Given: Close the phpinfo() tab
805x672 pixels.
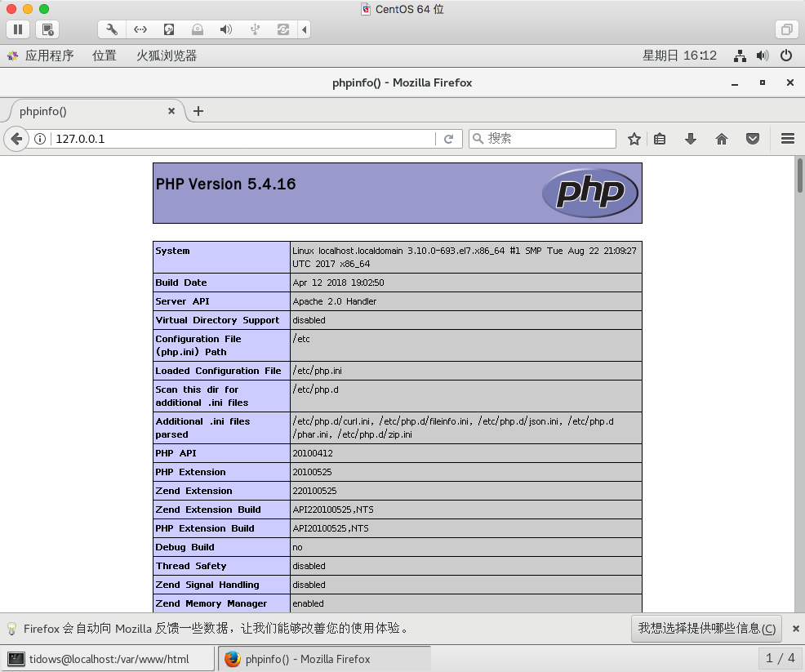Looking at the screenshot, I should click(x=171, y=111).
